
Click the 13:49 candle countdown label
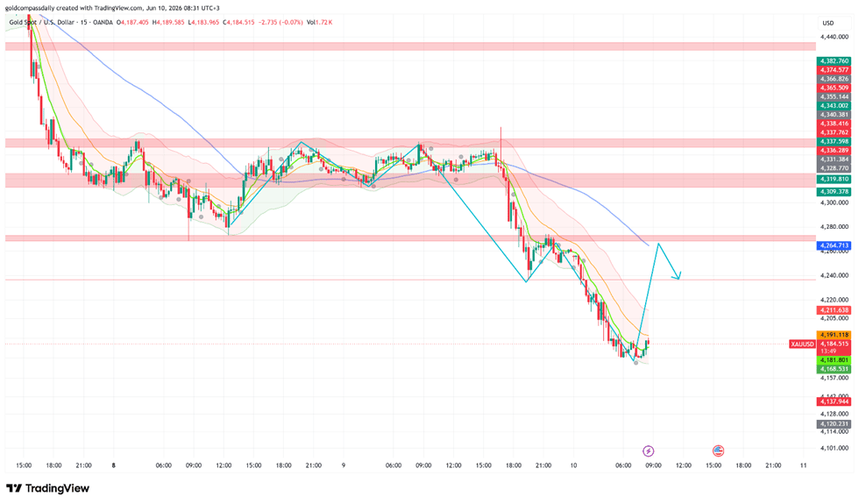(828, 351)
